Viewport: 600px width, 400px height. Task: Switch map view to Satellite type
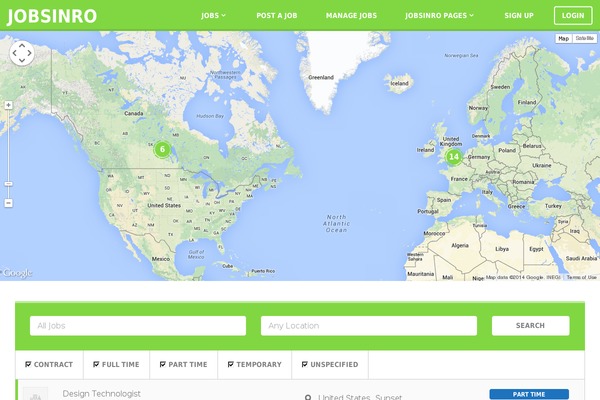pyautogui.click(x=584, y=38)
